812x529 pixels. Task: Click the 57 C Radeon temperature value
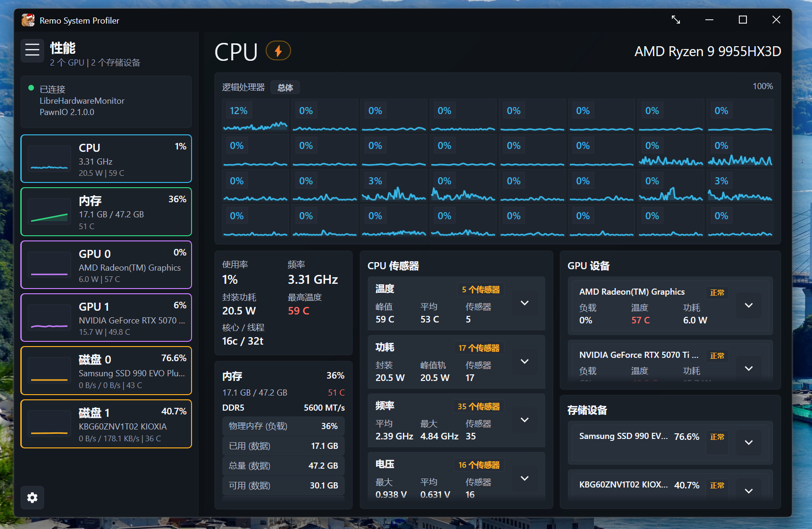pos(640,320)
